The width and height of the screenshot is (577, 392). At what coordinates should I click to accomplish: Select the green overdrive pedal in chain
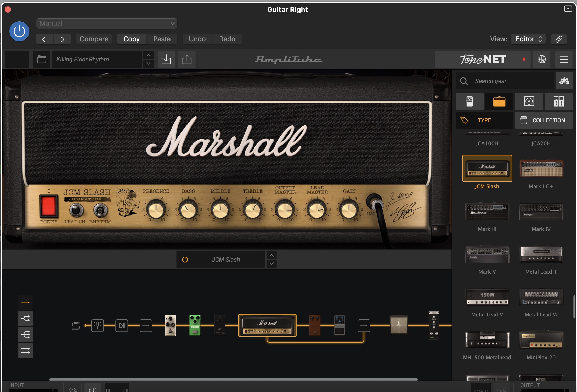tap(195, 325)
